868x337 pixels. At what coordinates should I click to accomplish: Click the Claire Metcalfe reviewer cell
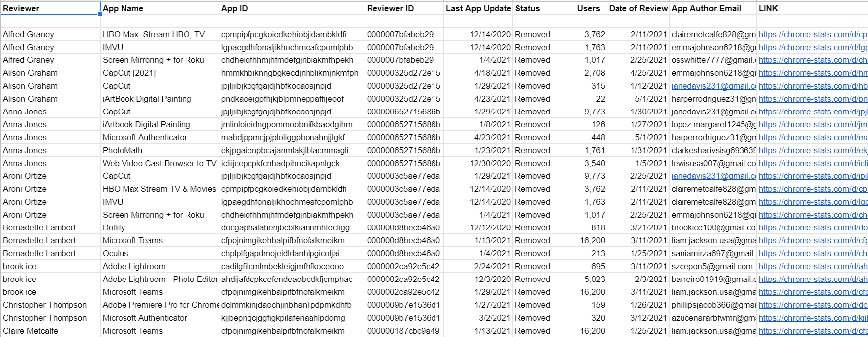coord(50,331)
